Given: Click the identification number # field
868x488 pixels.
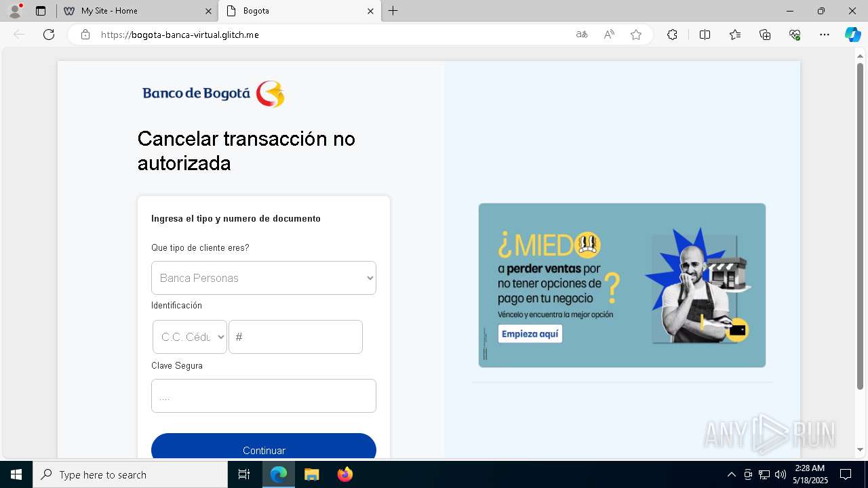Looking at the screenshot, I should point(296,337).
